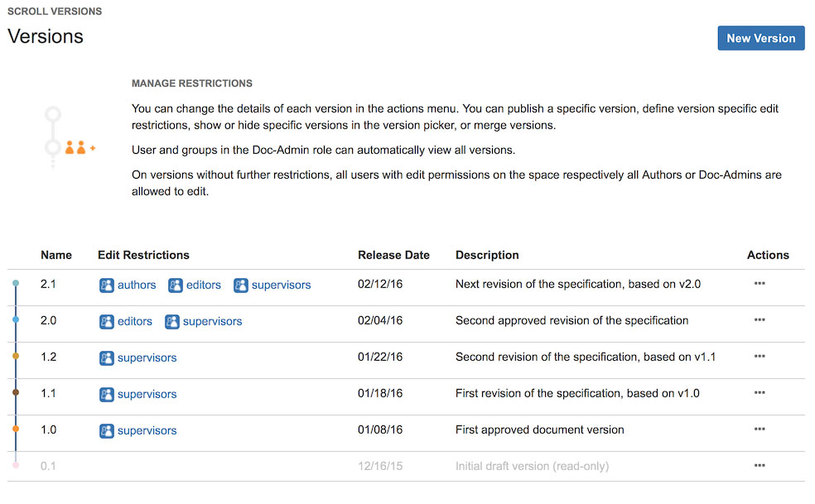Open actions menu for version 1.1

(760, 393)
